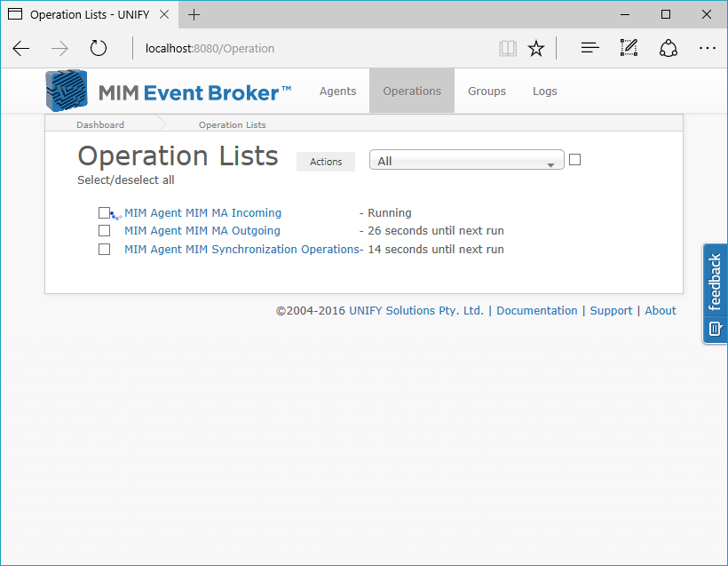Open MIM Agent MIM MA Outgoing
Viewport: 728px width, 566px height.
pos(202,230)
